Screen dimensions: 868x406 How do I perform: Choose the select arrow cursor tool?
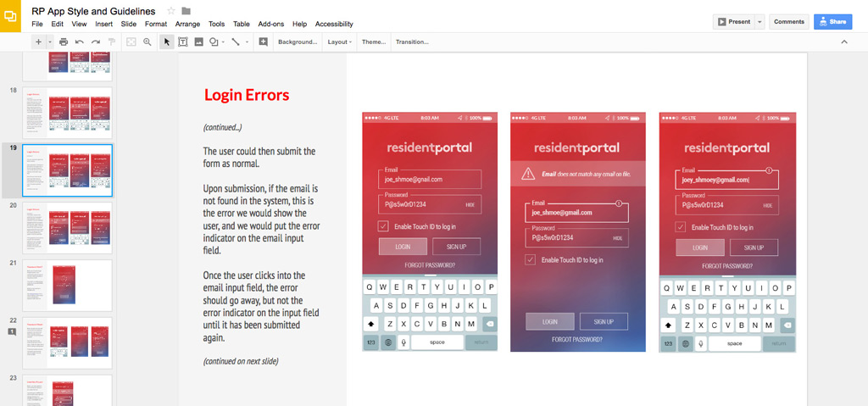point(167,42)
